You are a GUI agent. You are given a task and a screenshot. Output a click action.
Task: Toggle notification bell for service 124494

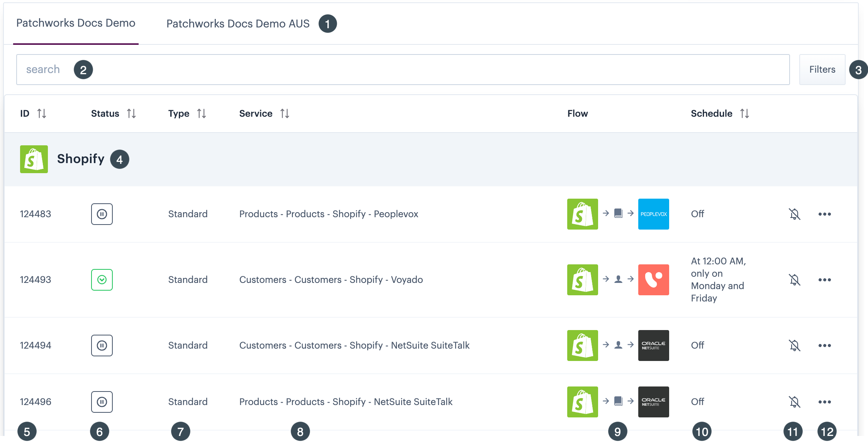795,346
